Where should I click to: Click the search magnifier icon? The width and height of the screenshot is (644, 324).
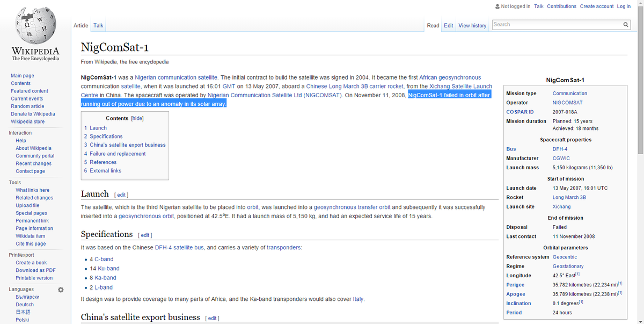[626, 25]
